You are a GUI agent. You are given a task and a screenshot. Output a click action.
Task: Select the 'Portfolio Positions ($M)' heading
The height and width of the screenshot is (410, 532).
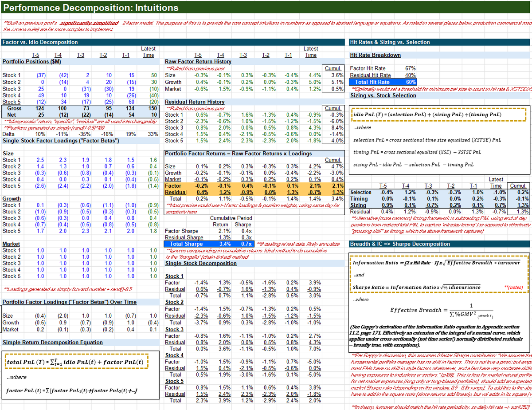31,62
